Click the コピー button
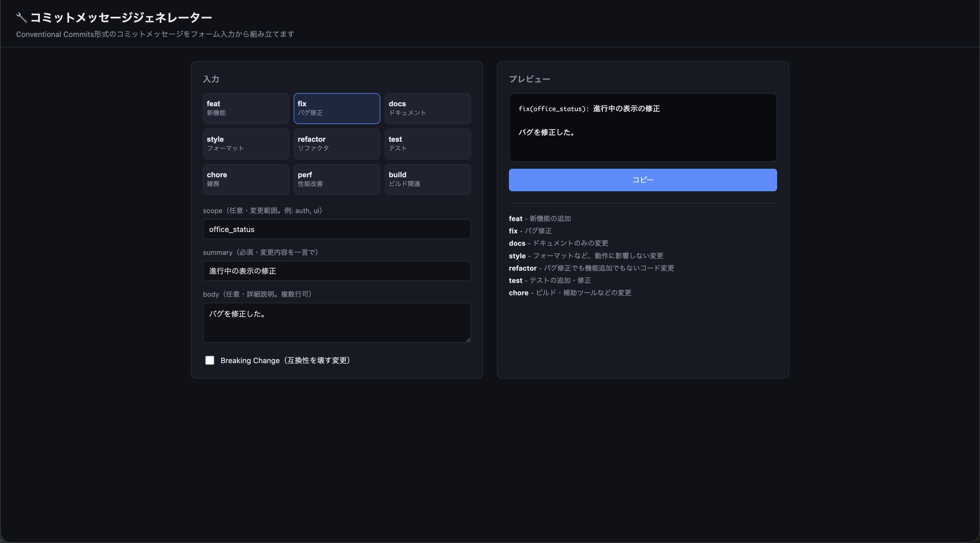Screen dimensions: 980x543 (642, 180)
